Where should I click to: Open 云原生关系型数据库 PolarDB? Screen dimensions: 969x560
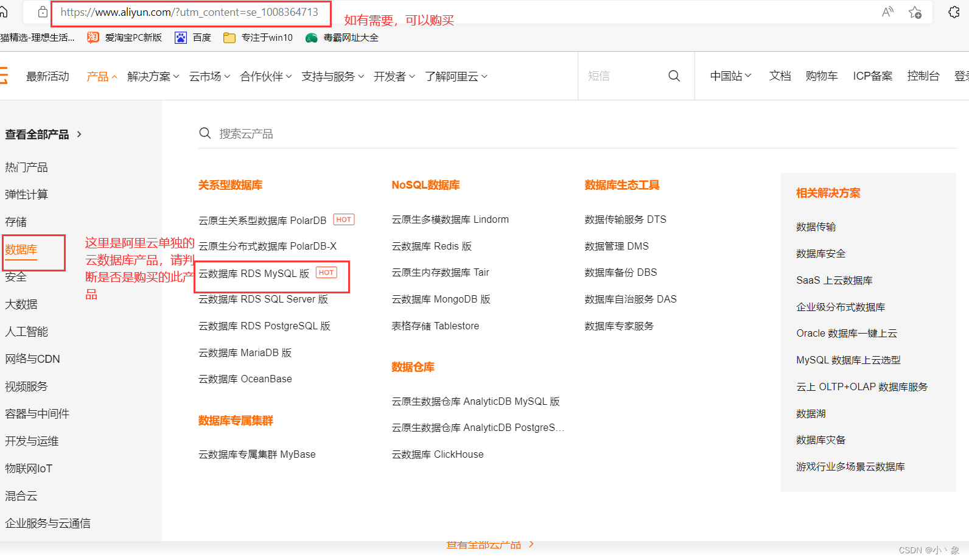(262, 220)
